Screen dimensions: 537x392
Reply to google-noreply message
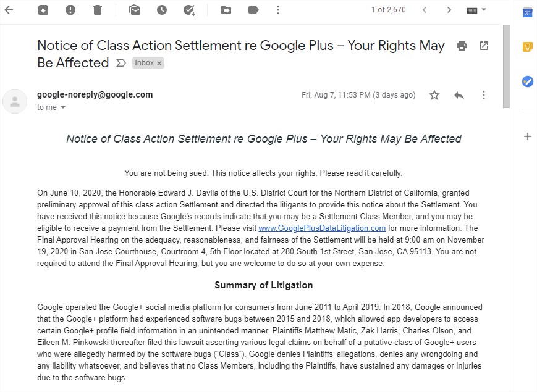459,95
